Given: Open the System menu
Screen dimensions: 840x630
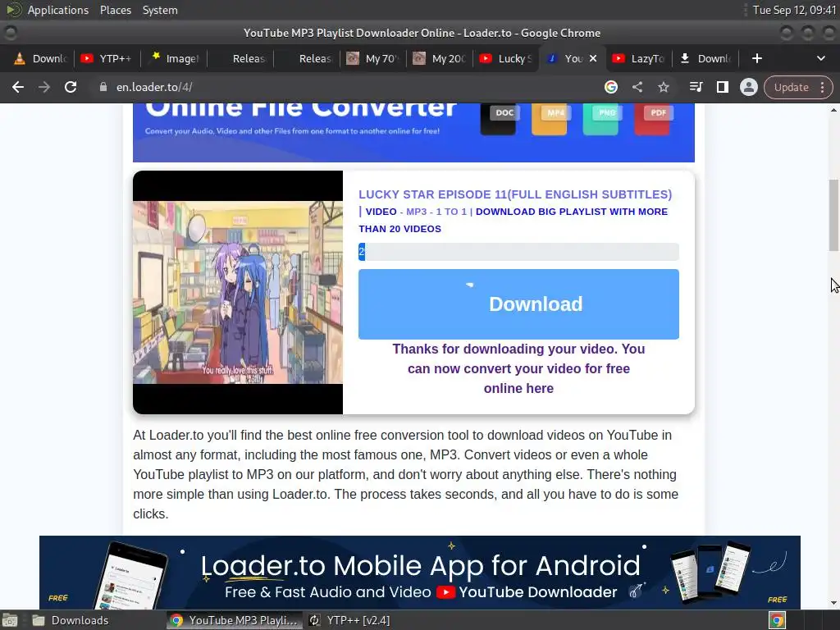Looking at the screenshot, I should [x=160, y=10].
